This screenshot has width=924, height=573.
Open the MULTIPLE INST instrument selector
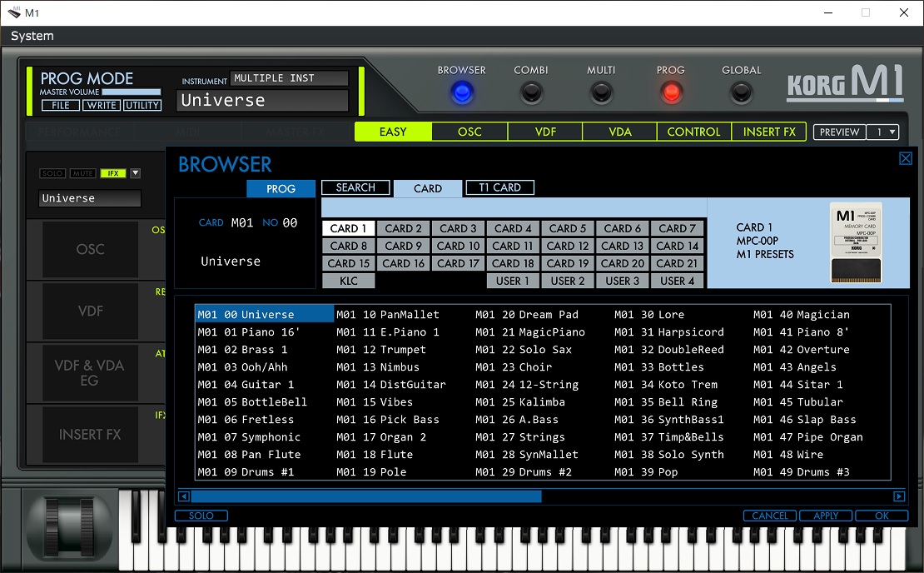pyautogui.click(x=289, y=78)
